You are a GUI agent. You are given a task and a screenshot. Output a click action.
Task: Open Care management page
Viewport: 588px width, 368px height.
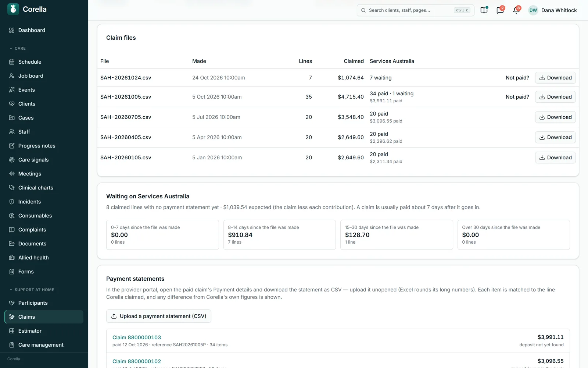tap(44, 345)
